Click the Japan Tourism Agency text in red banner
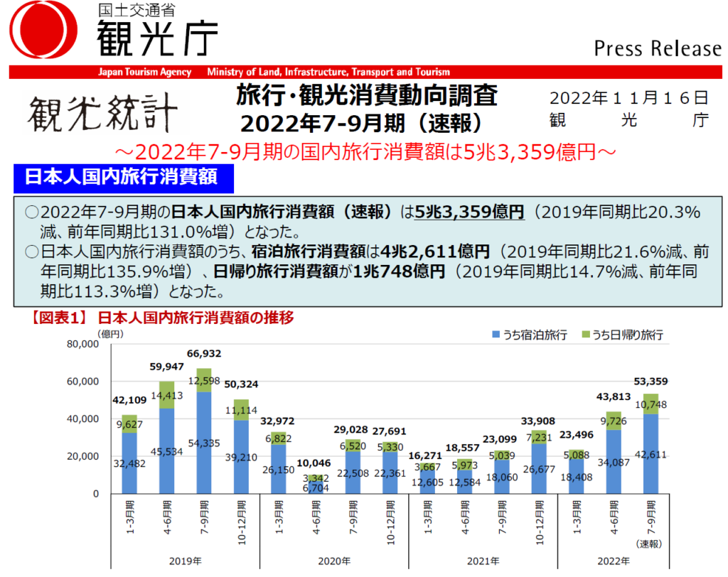Screen dimensions: 728x577 [145, 72]
